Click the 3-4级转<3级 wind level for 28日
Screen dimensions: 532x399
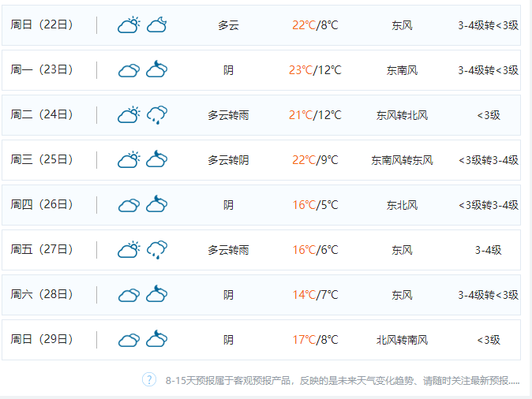[x=489, y=295]
